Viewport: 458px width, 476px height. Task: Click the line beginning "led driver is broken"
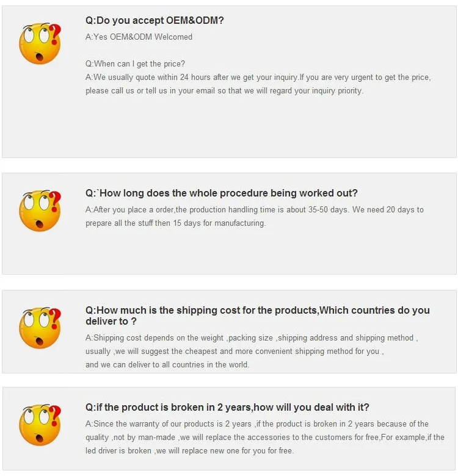click(x=189, y=451)
